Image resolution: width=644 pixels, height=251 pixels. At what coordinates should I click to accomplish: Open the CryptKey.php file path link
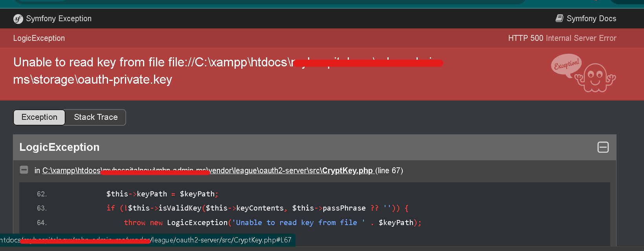tap(208, 170)
